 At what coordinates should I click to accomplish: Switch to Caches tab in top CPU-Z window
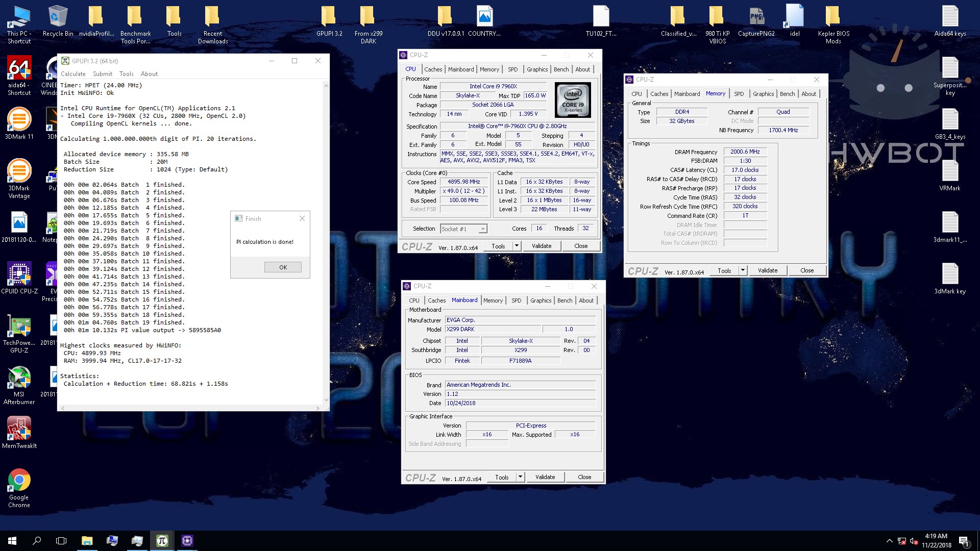(433, 69)
